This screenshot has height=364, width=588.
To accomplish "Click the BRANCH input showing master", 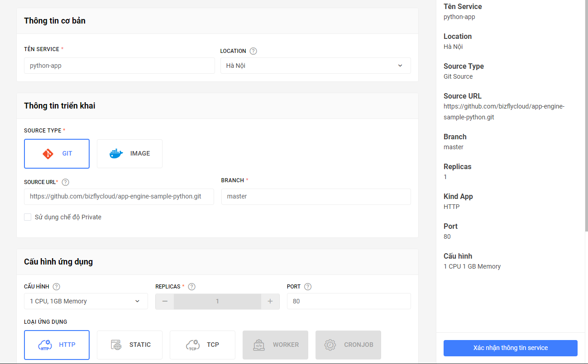I will 316,196.
